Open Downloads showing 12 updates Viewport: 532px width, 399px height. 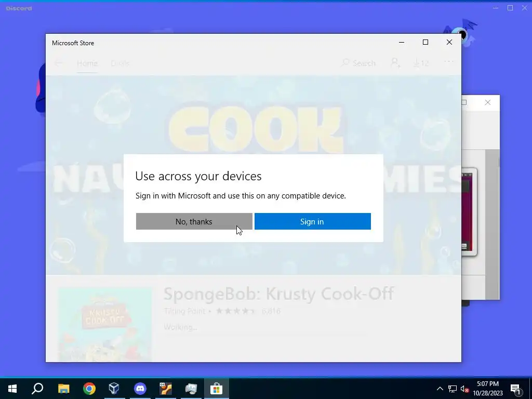pos(421,63)
